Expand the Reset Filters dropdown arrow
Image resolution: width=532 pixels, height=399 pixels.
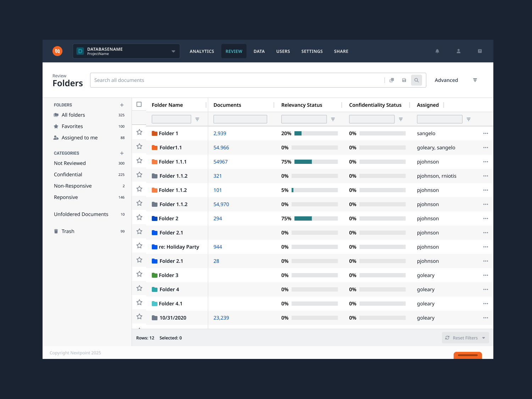(483, 338)
